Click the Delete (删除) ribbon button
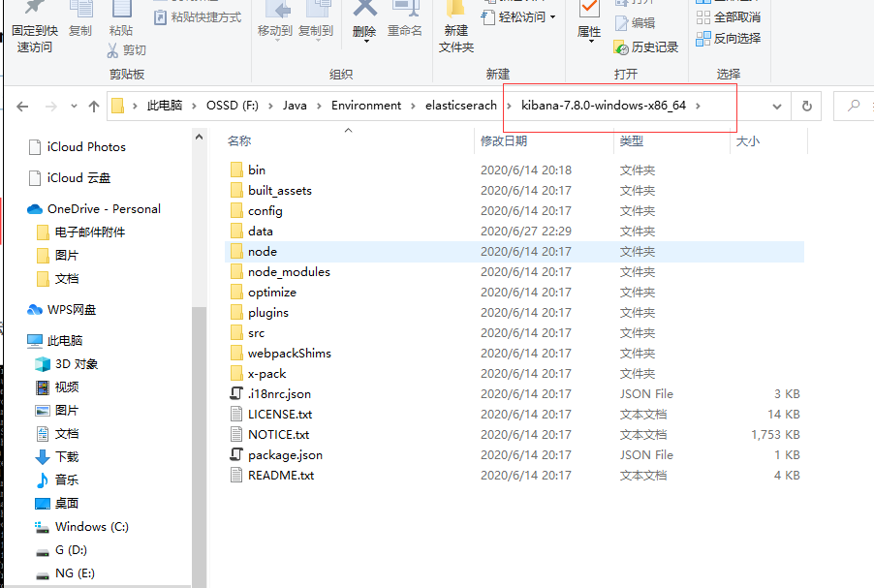This screenshot has width=874, height=588. [364, 21]
